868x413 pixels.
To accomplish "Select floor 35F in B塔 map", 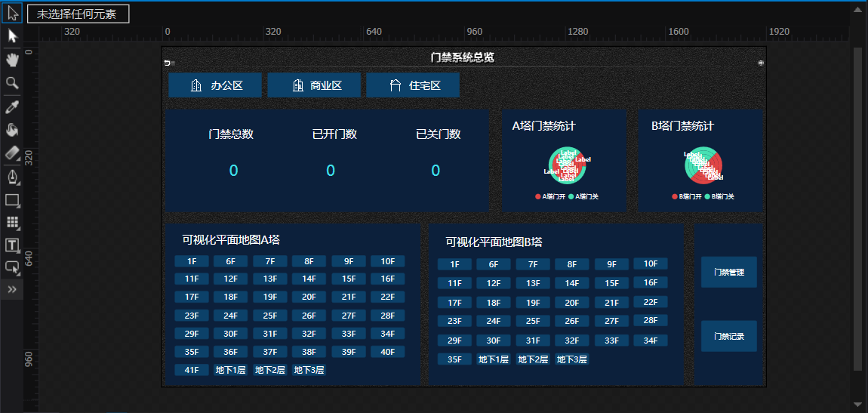I will pyautogui.click(x=454, y=359).
